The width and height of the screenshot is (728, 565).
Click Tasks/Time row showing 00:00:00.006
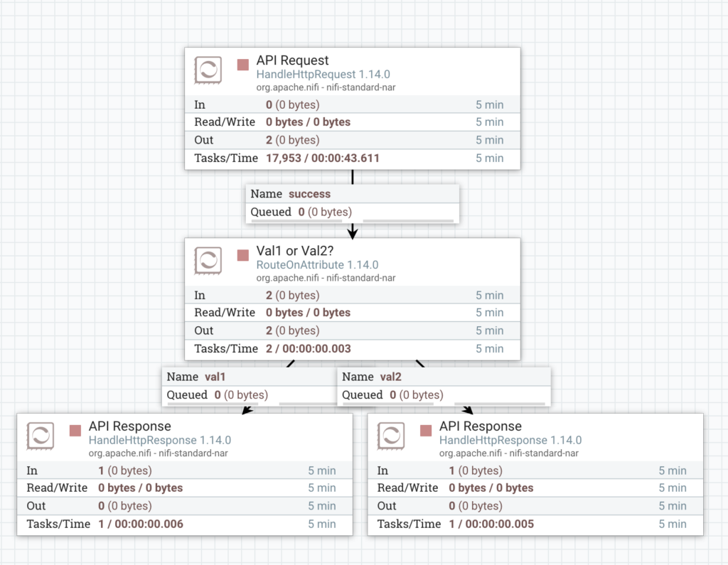coord(184,524)
